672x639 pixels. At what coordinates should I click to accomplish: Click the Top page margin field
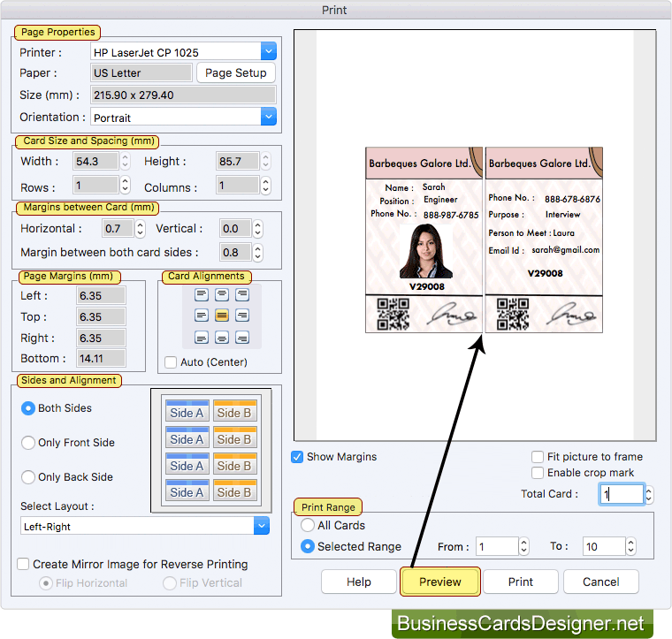click(x=101, y=316)
